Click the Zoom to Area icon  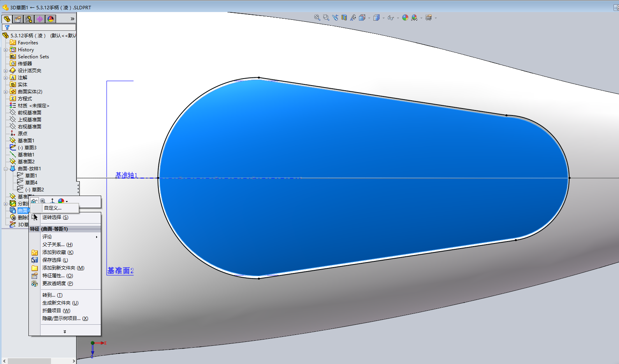coord(326,17)
